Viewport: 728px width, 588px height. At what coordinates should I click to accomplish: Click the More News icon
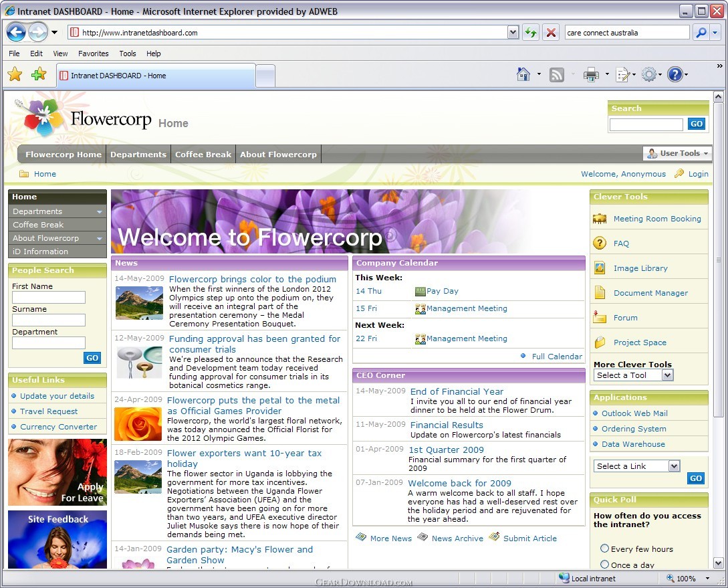click(x=361, y=537)
